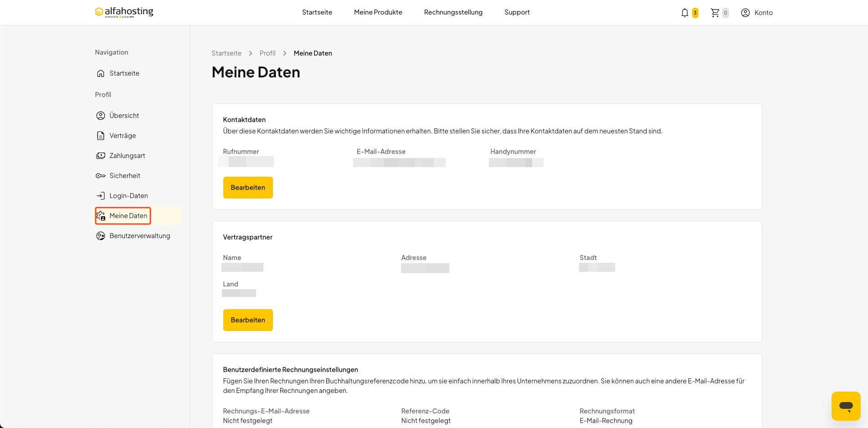Click the Stadt label

[x=588, y=258]
